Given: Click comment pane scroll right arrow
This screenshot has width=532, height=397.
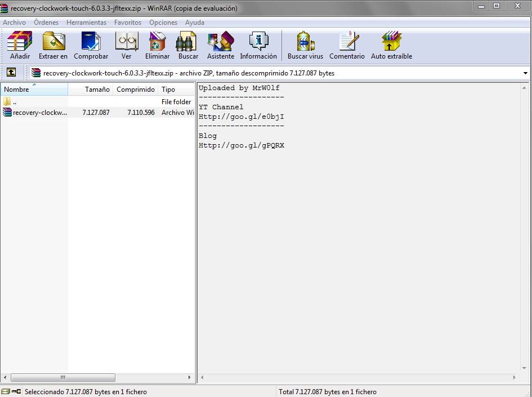Looking at the screenshot, I should point(515,377).
